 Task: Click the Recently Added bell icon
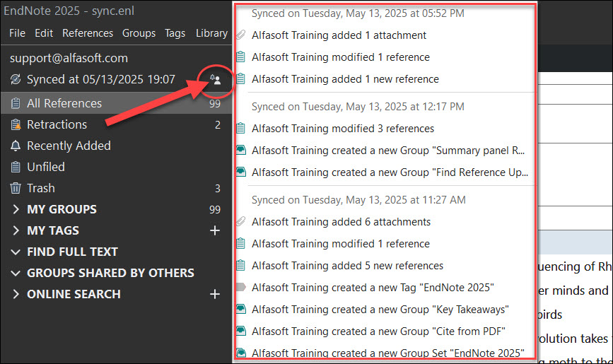(16, 146)
